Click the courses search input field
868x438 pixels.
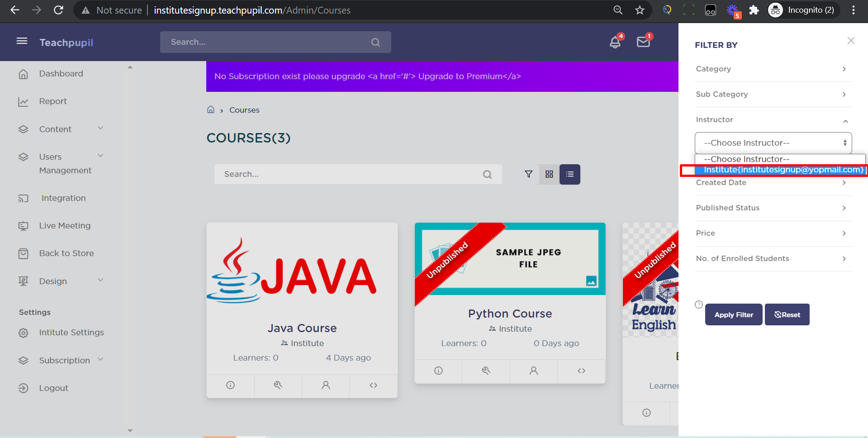(x=348, y=174)
